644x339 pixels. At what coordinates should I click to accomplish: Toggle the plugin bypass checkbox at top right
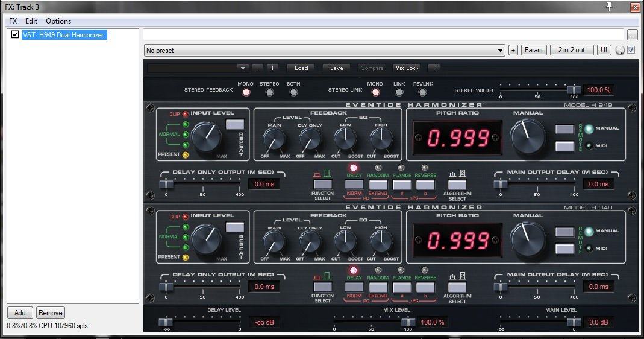631,50
